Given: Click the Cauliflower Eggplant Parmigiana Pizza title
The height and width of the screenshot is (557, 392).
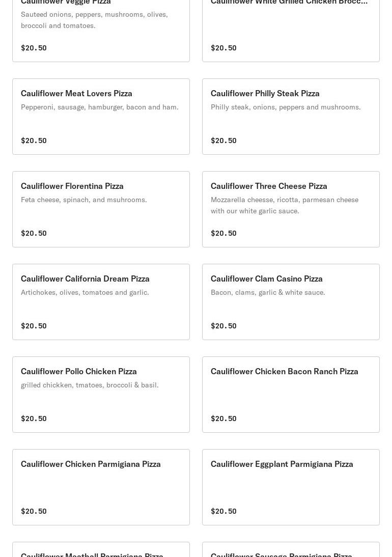Looking at the screenshot, I should coord(282,464).
